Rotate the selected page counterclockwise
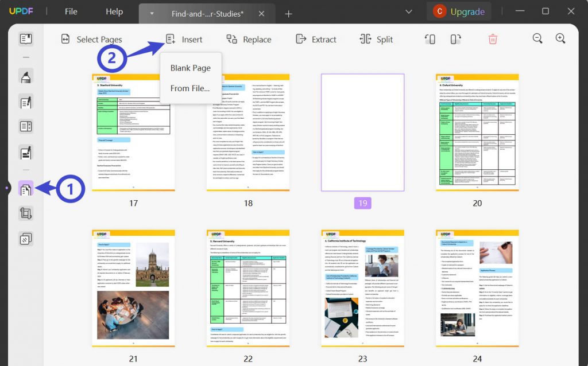 [x=430, y=39]
